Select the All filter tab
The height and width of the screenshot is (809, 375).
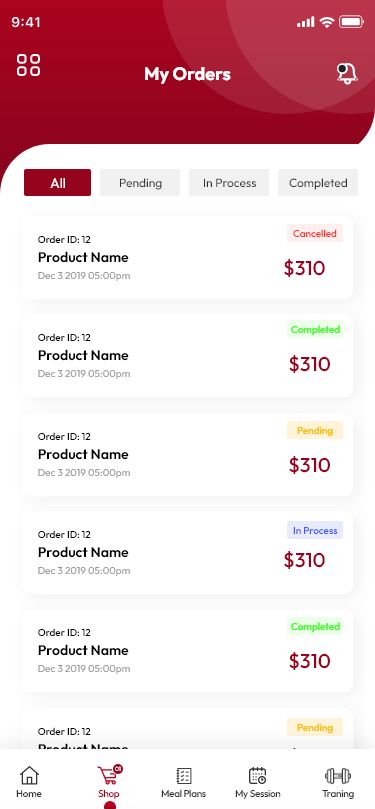point(57,183)
